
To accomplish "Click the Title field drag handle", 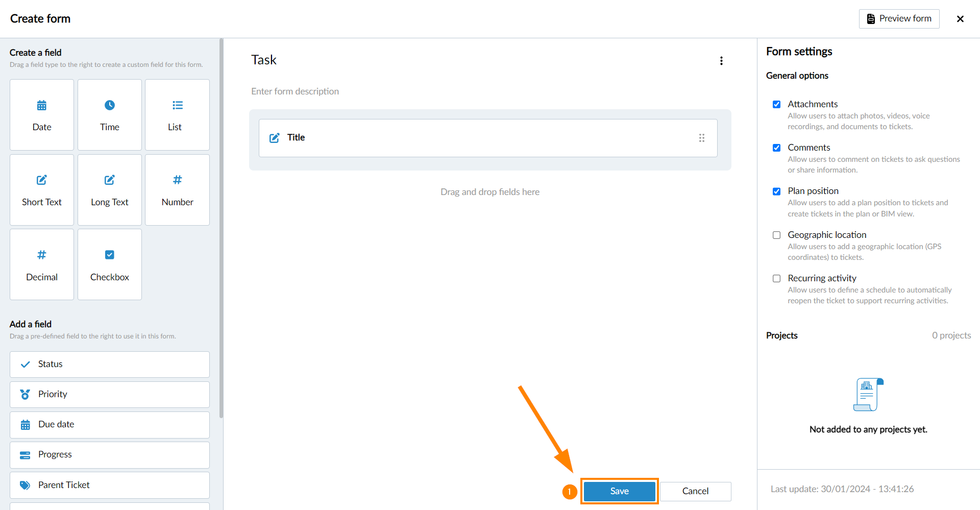I will [702, 138].
